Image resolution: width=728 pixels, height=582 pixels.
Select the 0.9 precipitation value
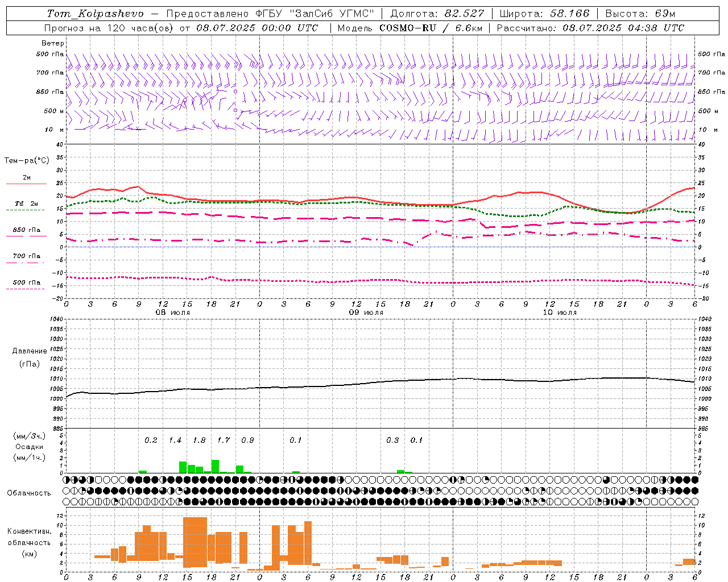pyautogui.click(x=247, y=440)
